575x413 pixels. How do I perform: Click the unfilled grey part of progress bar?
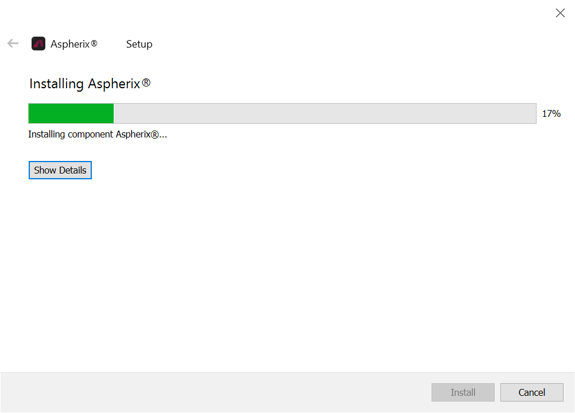[x=325, y=113]
